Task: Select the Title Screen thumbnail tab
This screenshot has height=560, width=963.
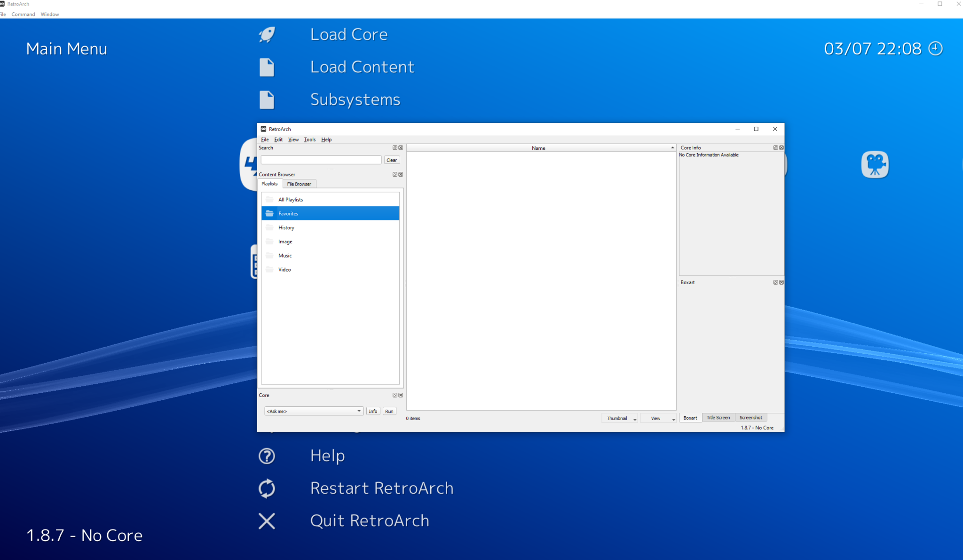Action: point(718,418)
